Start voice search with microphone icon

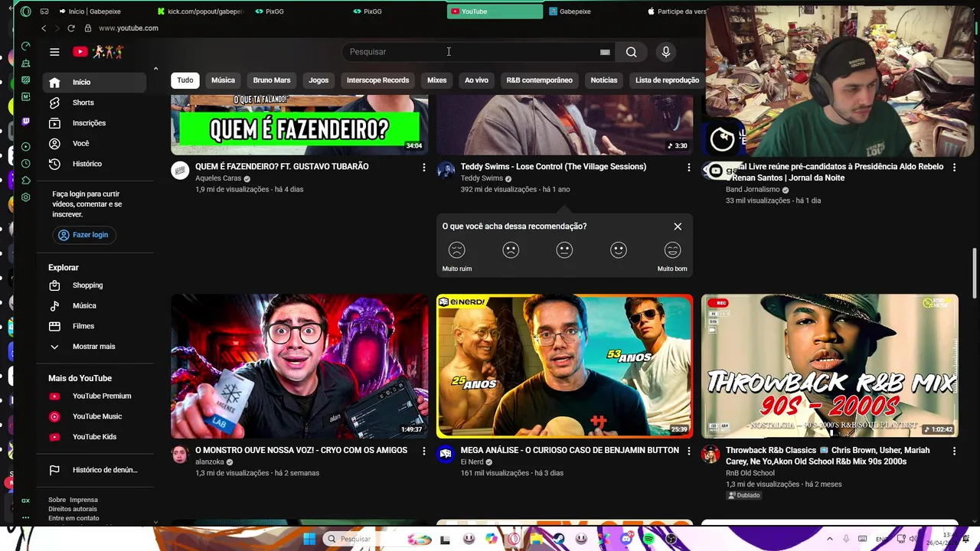(666, 52)
